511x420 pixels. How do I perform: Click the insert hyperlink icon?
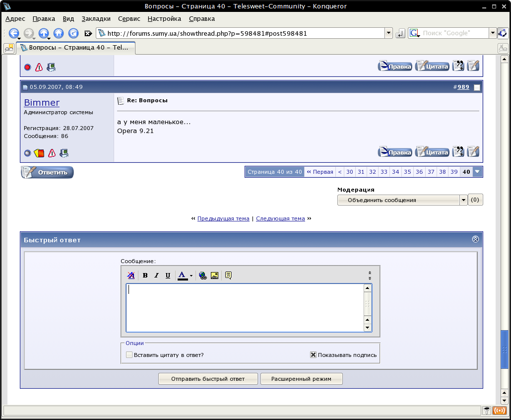coord(203,276)
